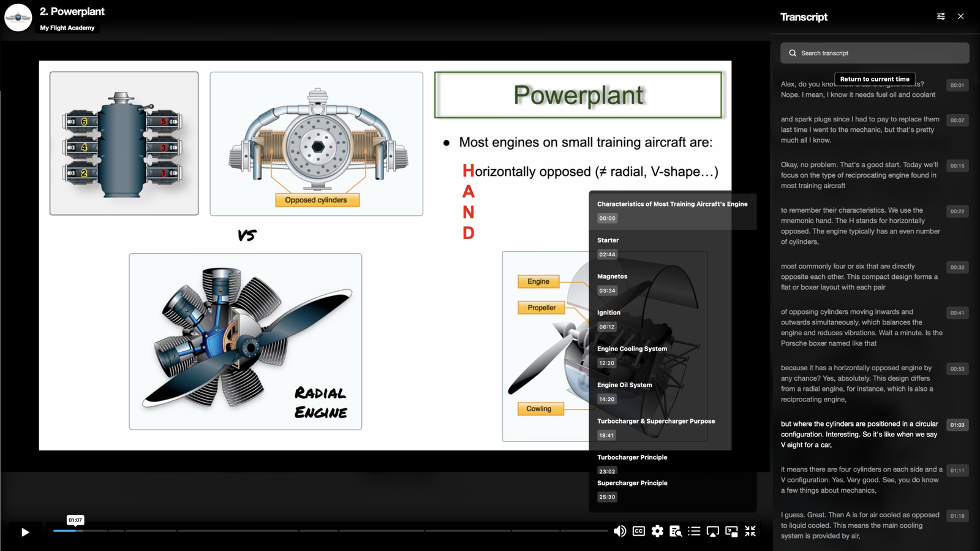Toggle the transcript search panel icon
This screenshot has height=551, width=980.
pyautogui.click(x=676, y=531)
